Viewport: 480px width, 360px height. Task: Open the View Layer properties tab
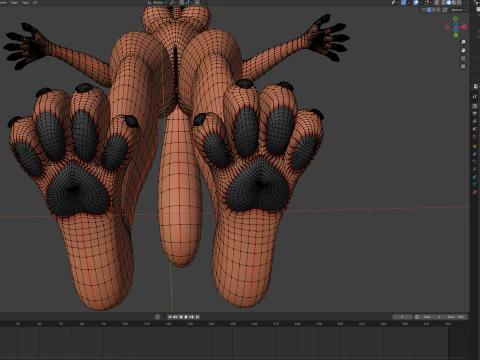[x=475, y=121]
